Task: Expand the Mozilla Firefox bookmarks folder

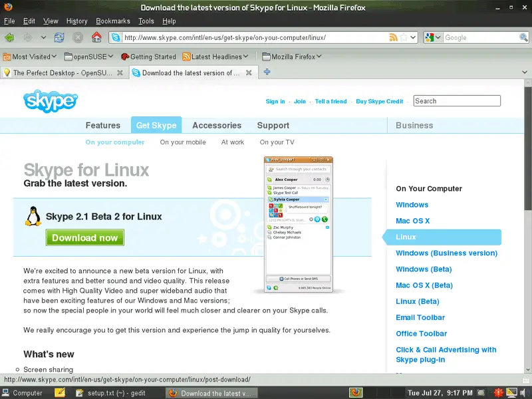Action: click(292, 57)
